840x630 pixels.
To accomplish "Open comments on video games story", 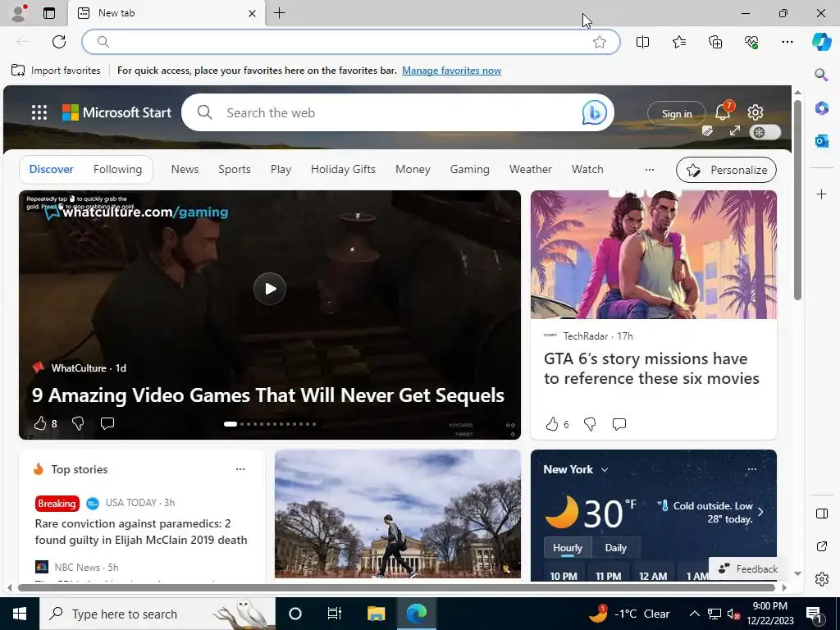I will click(107, 424).
